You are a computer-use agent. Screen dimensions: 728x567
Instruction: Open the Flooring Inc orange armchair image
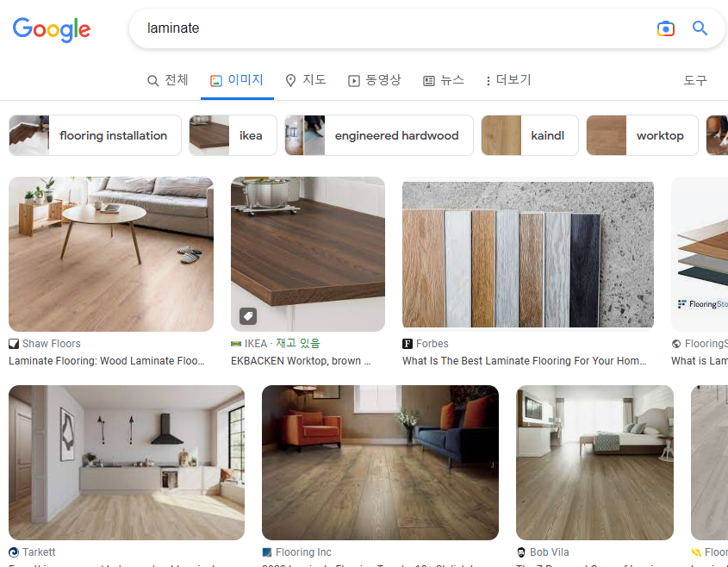point(380,463)
